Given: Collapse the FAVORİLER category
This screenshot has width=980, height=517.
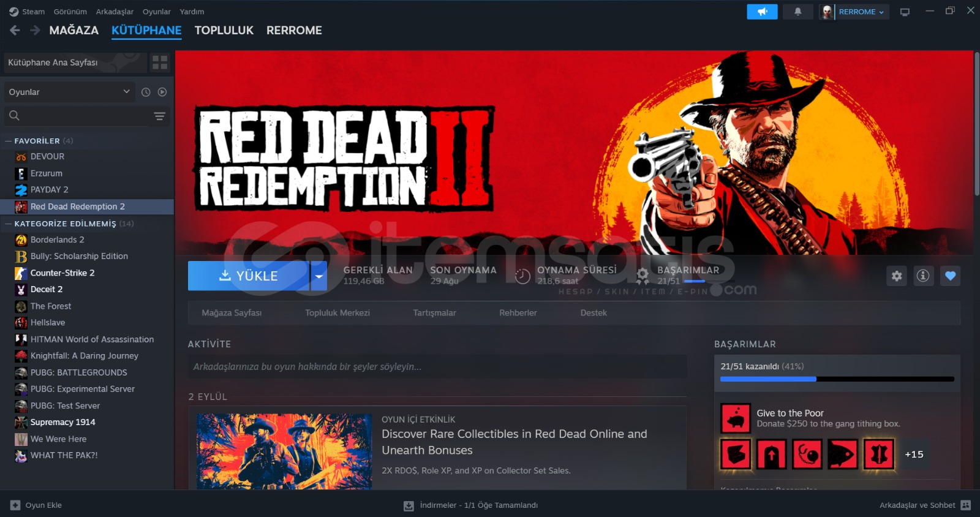Looking at the screenshot, I should (9, 141).
